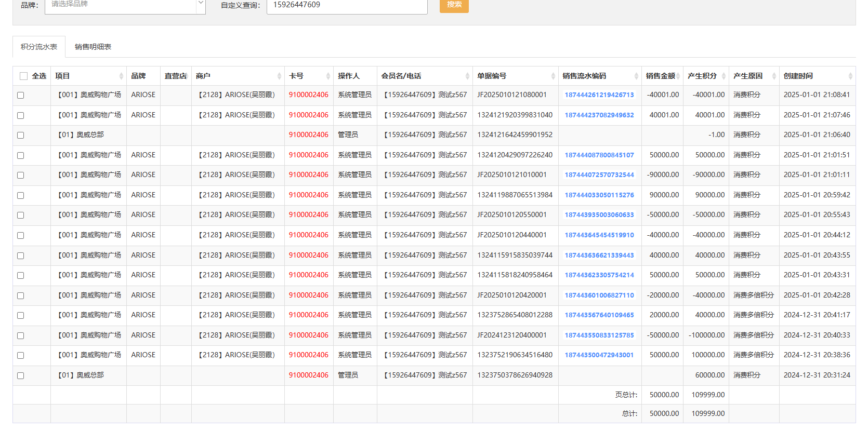Screen dimensions: 868x431
Task: Open sales link 187443550833125785
Action: point(599,335)
